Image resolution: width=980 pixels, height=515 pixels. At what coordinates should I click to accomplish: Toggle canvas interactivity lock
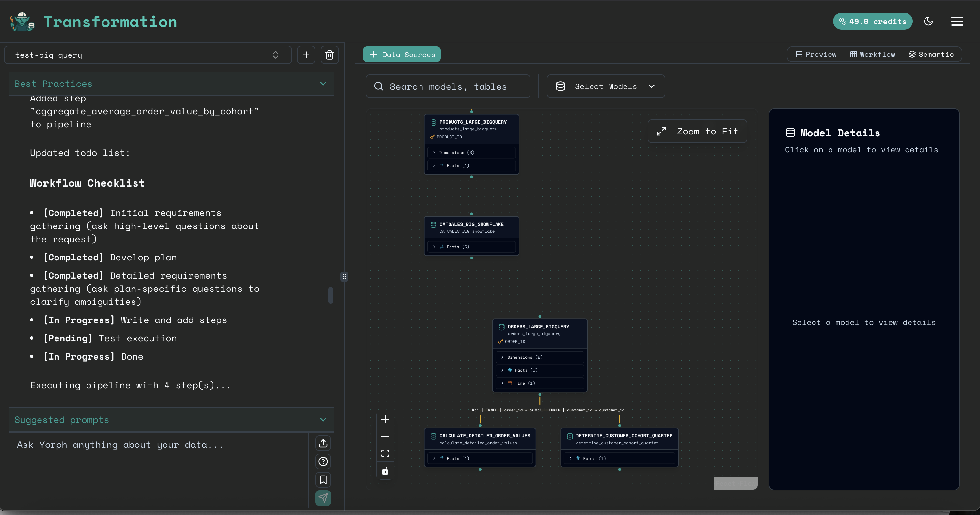coord(385,471)
